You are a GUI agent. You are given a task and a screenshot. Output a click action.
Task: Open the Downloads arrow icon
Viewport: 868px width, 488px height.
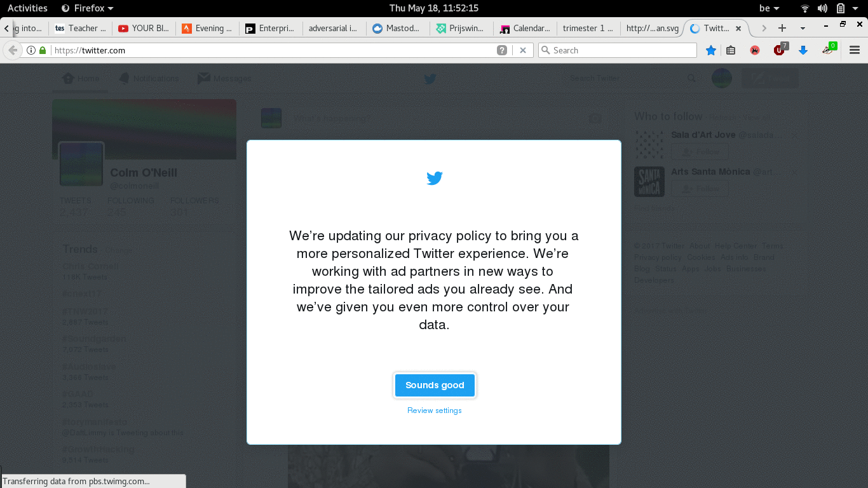(x=803, y=50)
